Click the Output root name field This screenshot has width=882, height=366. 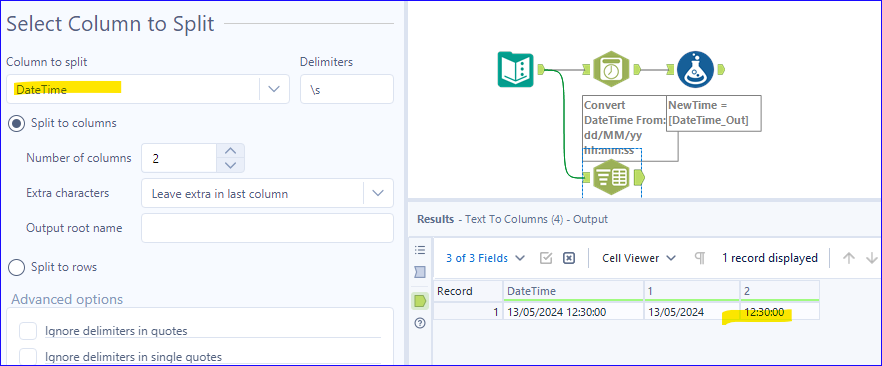pos(267,228)
